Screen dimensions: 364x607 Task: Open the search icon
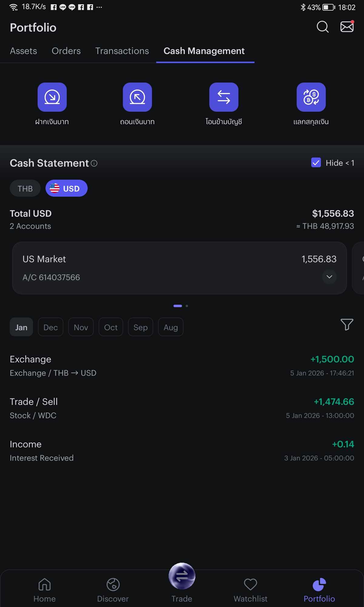pos(322,27)
